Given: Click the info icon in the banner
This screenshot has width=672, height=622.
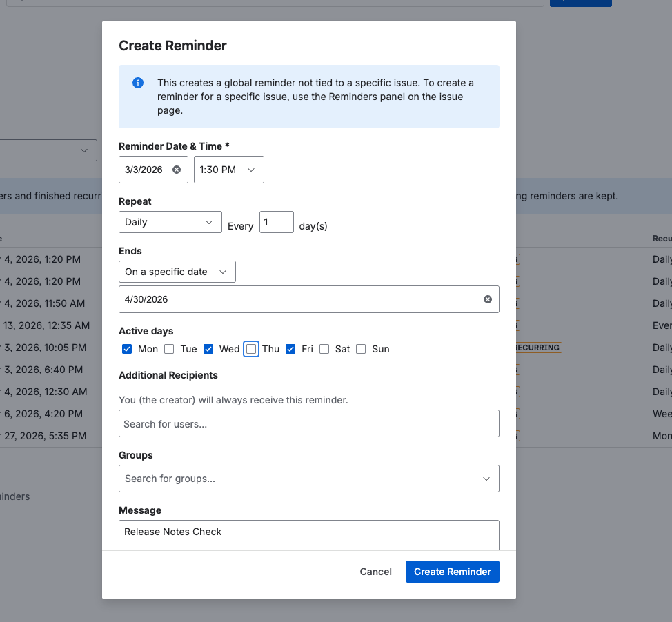Looking at the screenshot, I should (x=138, y=83).
